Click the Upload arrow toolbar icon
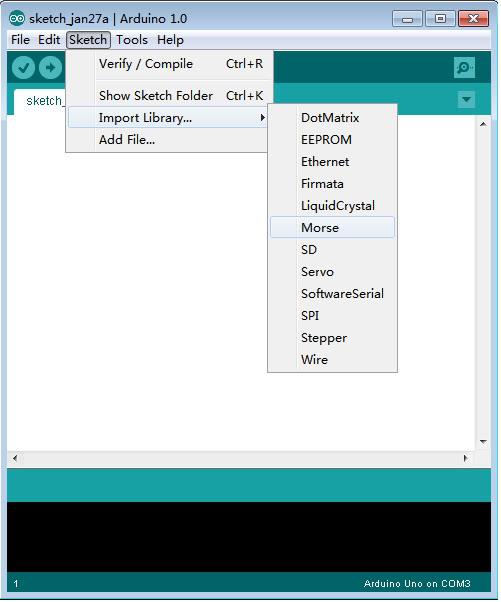The image size is (501, 602). 50,68
